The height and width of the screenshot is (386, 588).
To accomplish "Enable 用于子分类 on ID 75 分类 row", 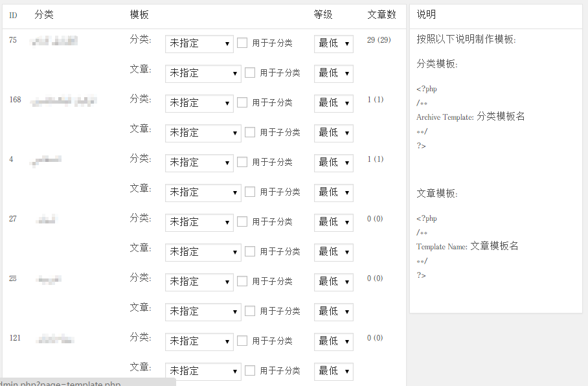I will 242,43.
